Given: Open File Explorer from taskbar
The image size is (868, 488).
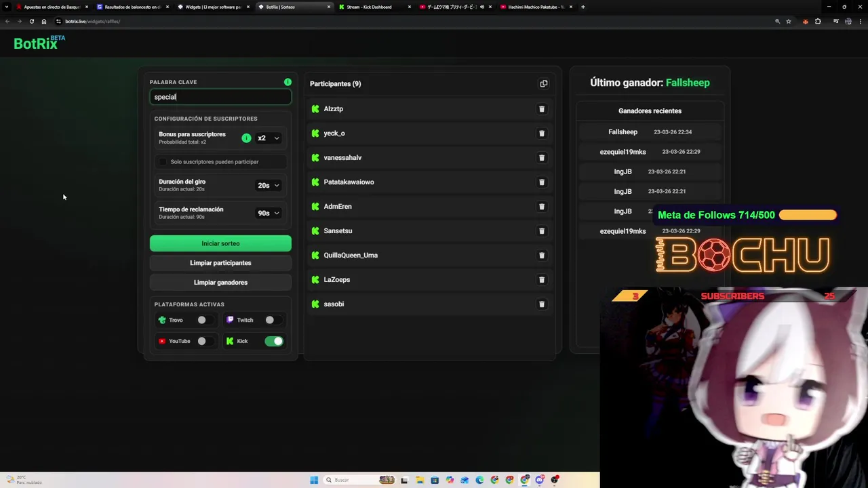Looking at the screenshot, I should click(420, 480).
